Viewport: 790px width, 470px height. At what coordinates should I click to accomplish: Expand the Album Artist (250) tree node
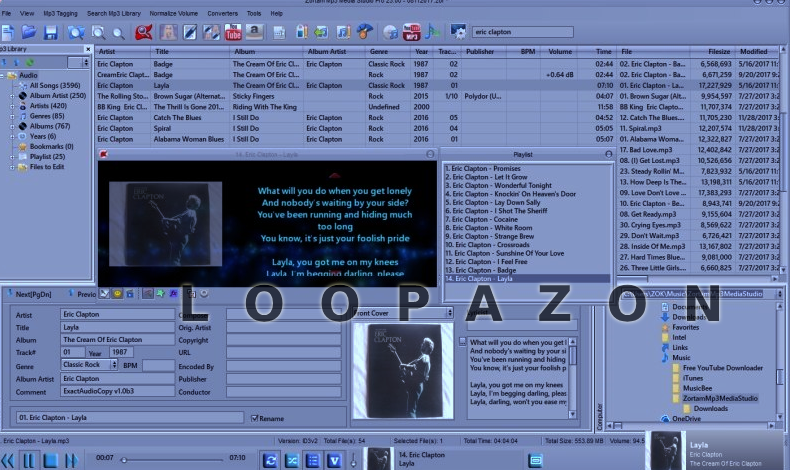point(12,96)
